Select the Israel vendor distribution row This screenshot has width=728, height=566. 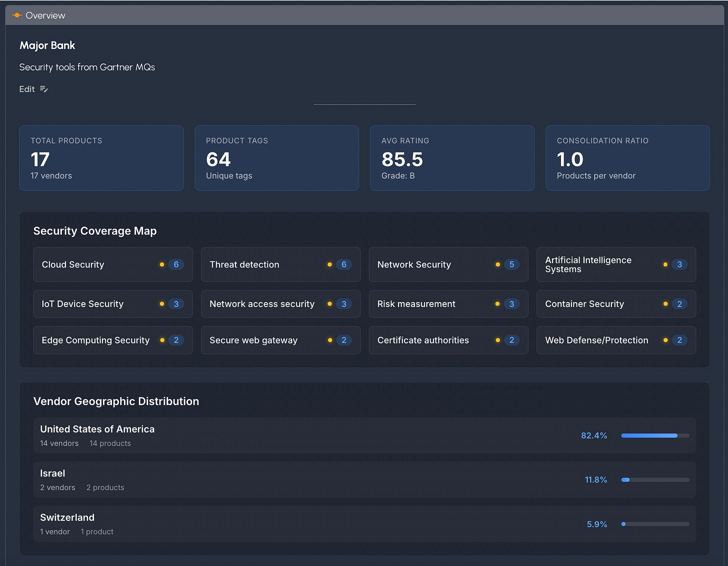(364, 480)
